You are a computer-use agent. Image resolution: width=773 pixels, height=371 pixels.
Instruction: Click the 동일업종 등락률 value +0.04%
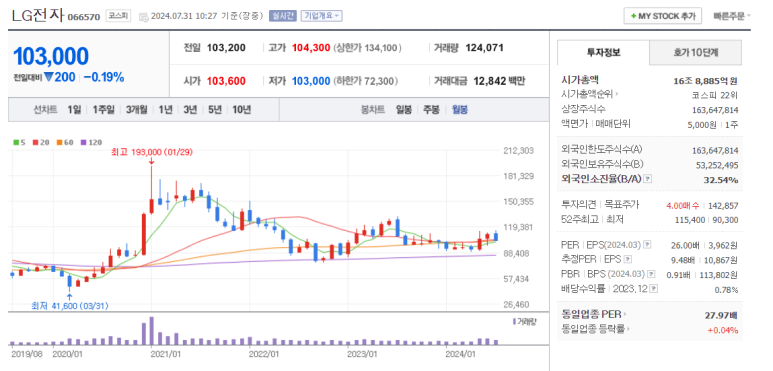[x=723, y=330]
